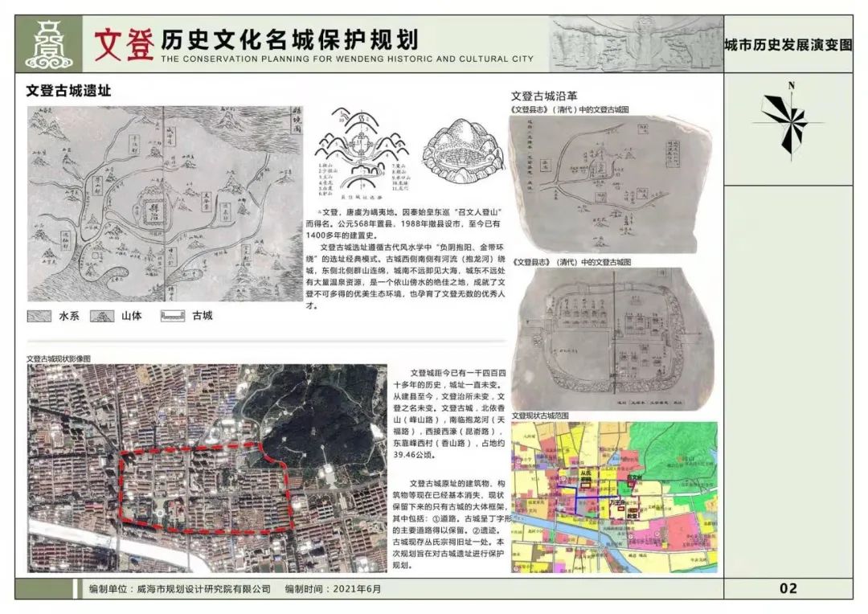This screenshot has width=868, height=614.
Task: Click the 文登现状古城范围 caption
Action: 540,415
